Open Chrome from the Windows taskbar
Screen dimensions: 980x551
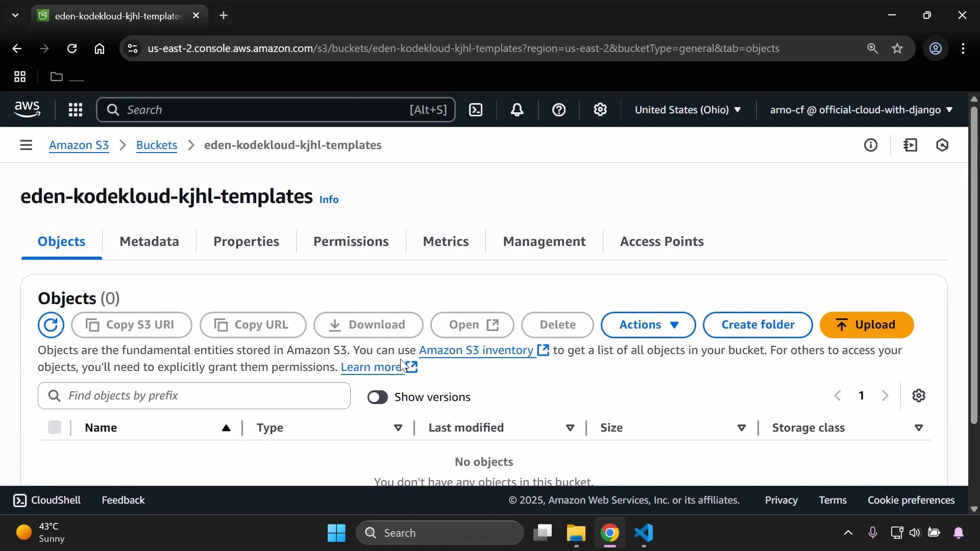[x=610, y=533]
